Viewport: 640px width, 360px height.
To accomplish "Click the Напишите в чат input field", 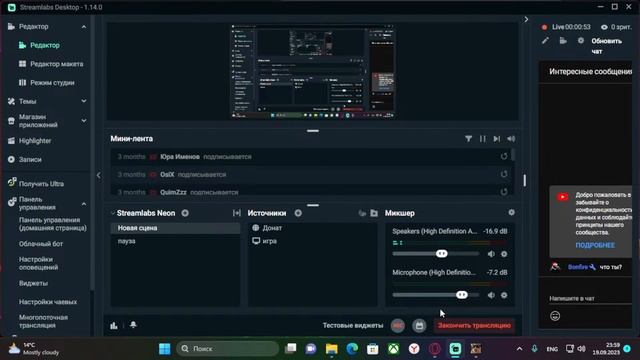I will 590,298.
